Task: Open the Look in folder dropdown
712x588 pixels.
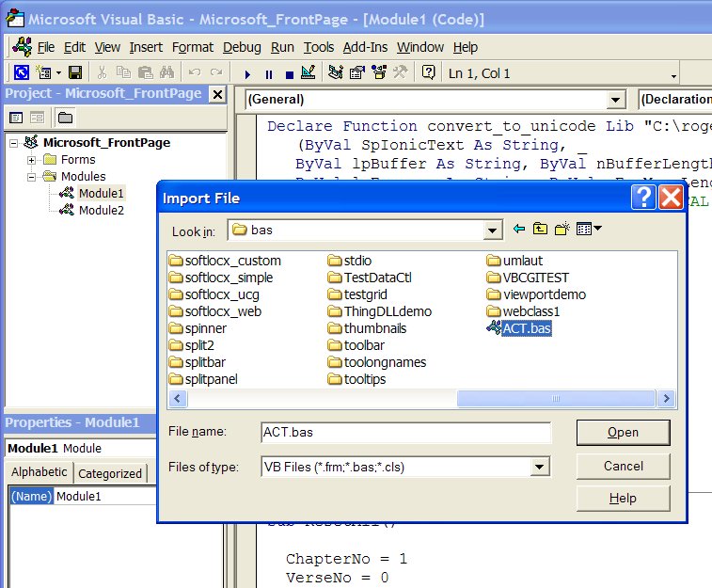Action: (x=492, y=230)
